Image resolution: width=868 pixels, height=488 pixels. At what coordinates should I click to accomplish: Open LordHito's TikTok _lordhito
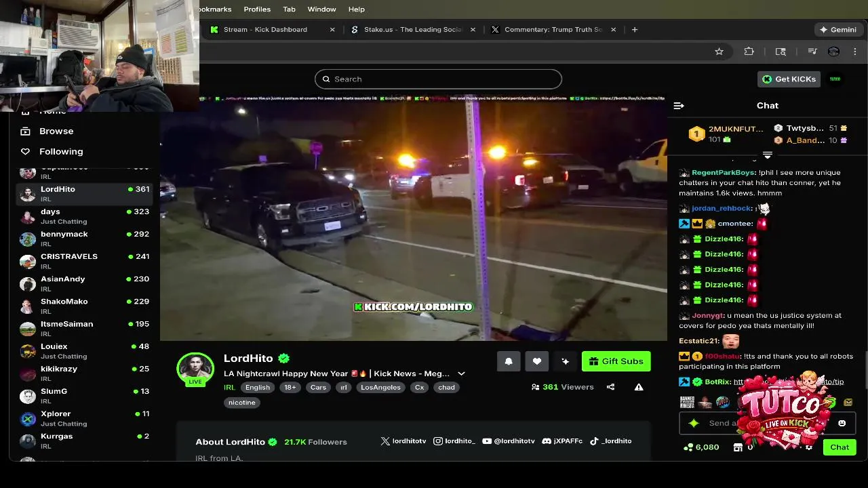610,441
